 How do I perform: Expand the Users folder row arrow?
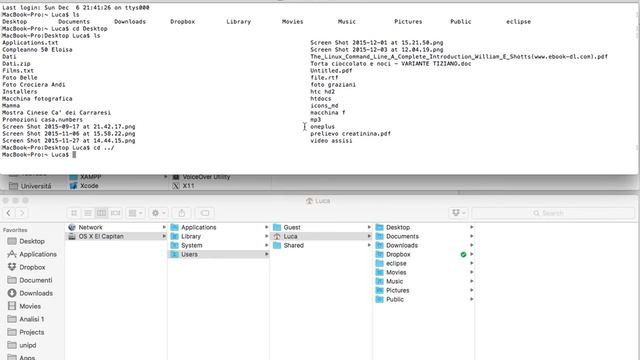(x=267, y=254)
